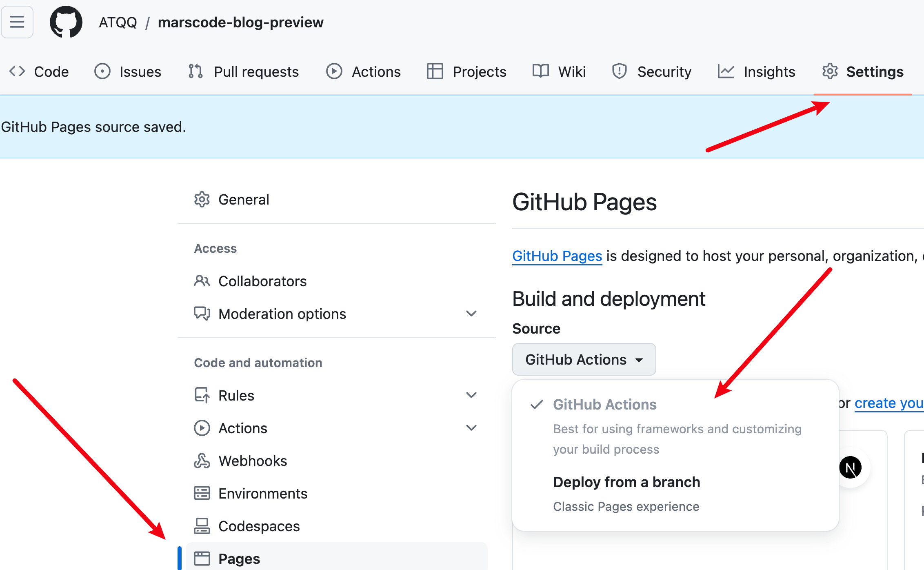
Task: Open the Pull requests tab
Action: pyautogui.click(x=244, y=71)
